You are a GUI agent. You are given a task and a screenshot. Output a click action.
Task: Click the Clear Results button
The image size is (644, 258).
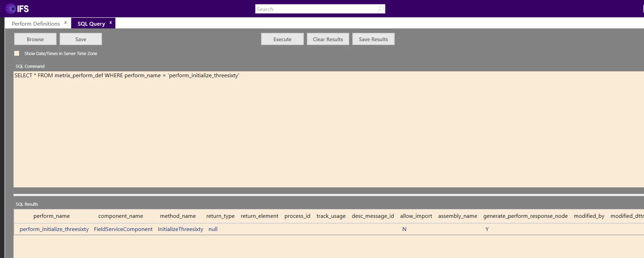point(328,39)
